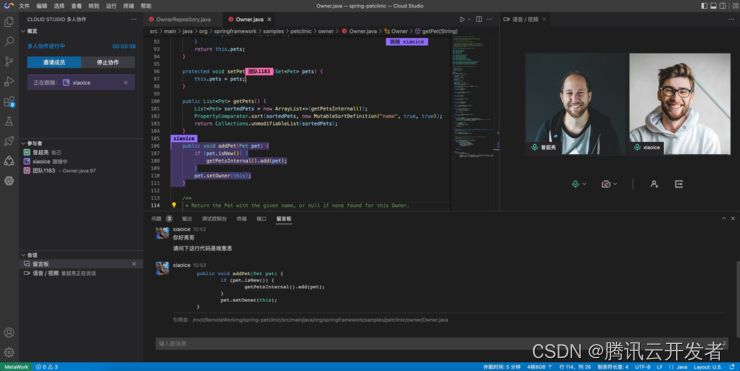The image size is (740, 371).
Task: Switch to the 留言板 message board tab
Action: tap(284, 219)
